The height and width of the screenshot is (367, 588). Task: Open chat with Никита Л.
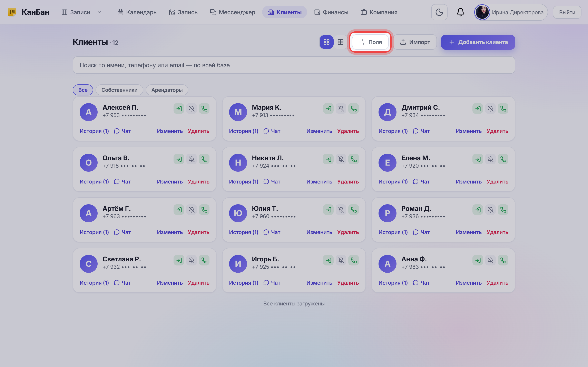tap(272, 181)
